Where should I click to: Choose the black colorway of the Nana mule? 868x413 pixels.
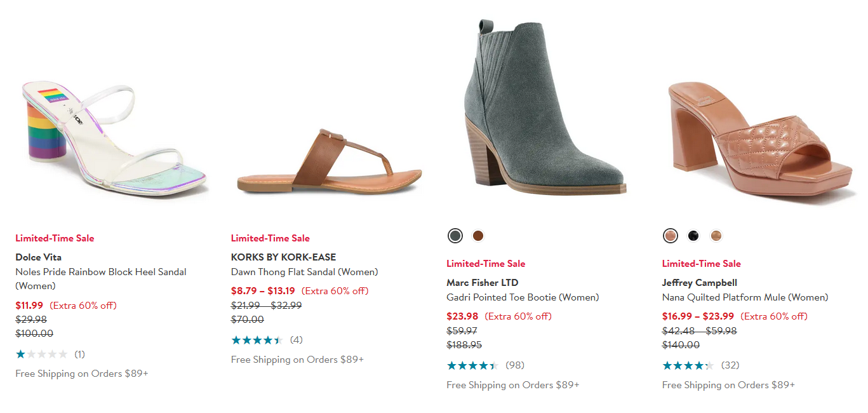tap(693, 235)
